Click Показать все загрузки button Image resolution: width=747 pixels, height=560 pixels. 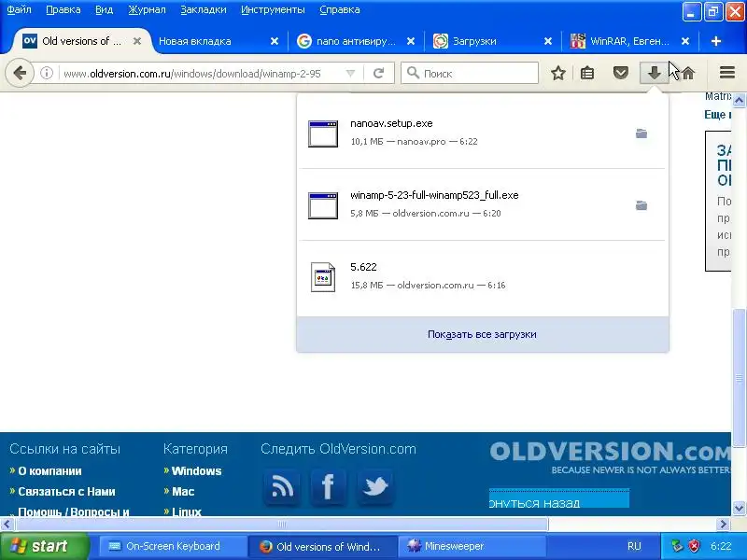coord(482,334)
